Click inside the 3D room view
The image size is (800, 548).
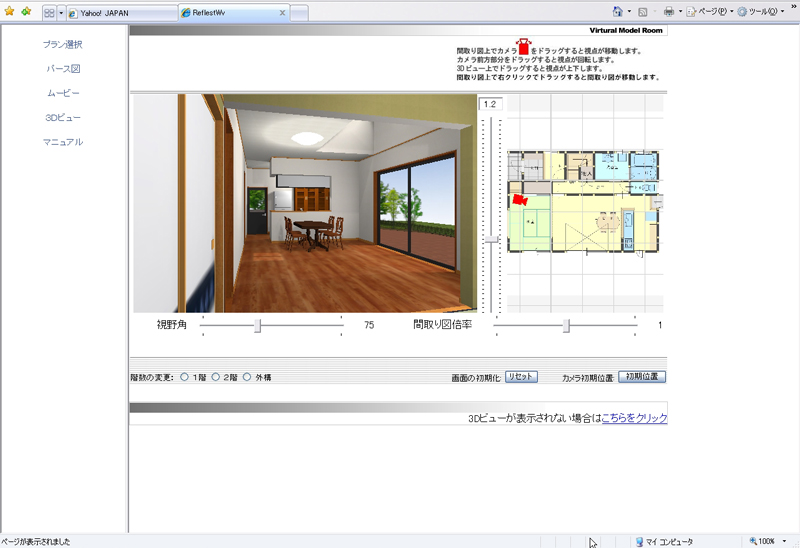(x=305, y=203)
